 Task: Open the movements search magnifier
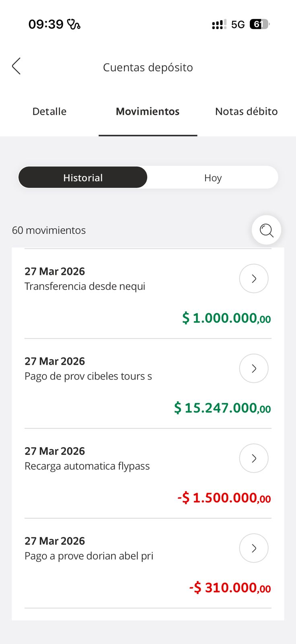pos(266,230)
